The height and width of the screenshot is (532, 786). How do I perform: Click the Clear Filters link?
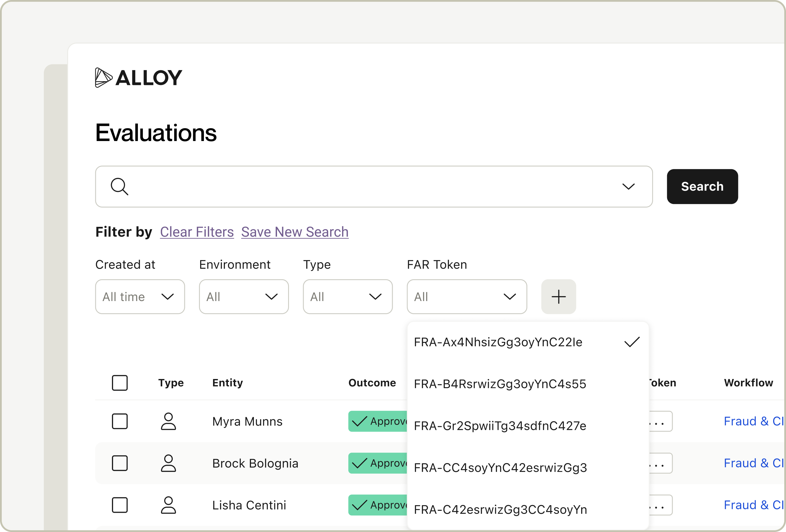tap(197, 232)
